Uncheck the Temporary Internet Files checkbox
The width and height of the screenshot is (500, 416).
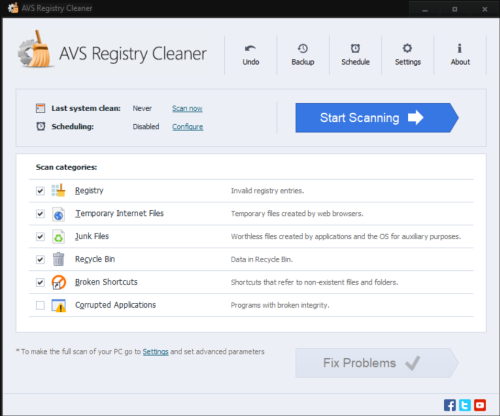pyautogui.click(x=40, y=214)
